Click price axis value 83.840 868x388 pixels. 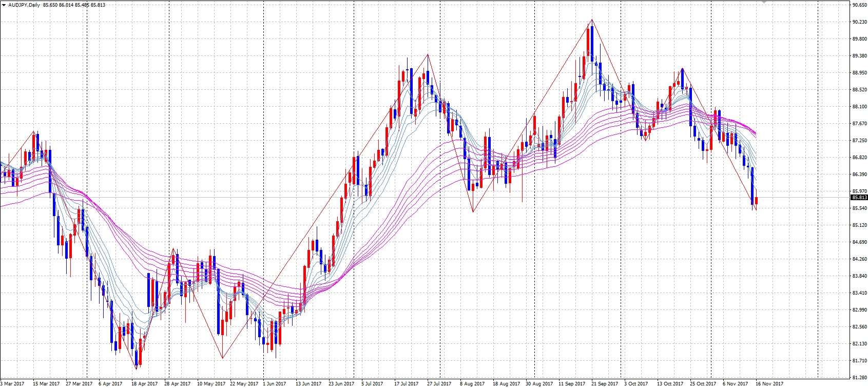coord(860,276)
